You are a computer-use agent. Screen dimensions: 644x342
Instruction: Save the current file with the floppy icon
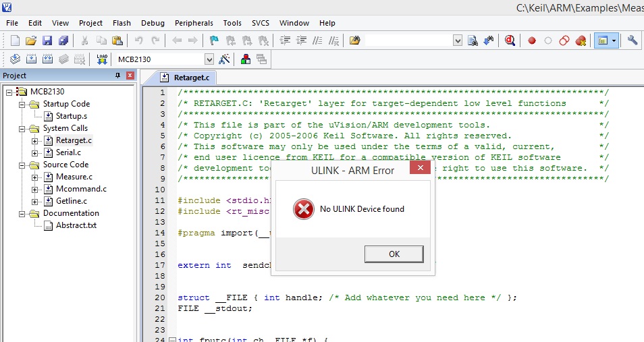(x=47, y=40)
